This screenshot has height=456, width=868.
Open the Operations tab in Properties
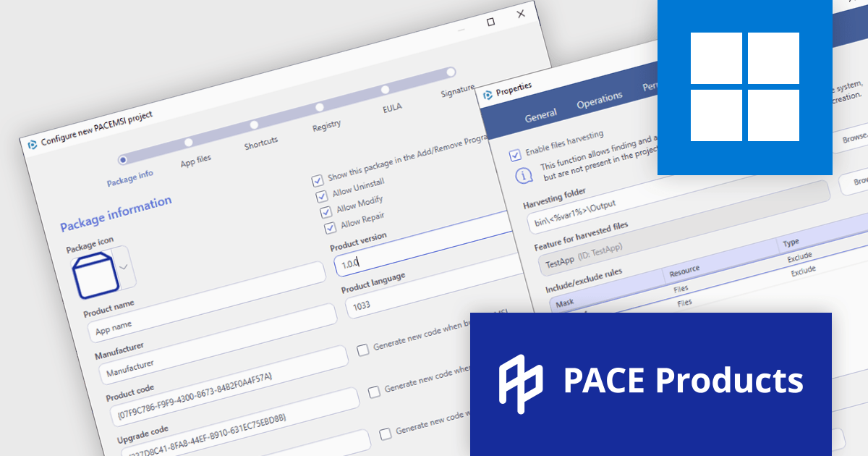[600, 100]
